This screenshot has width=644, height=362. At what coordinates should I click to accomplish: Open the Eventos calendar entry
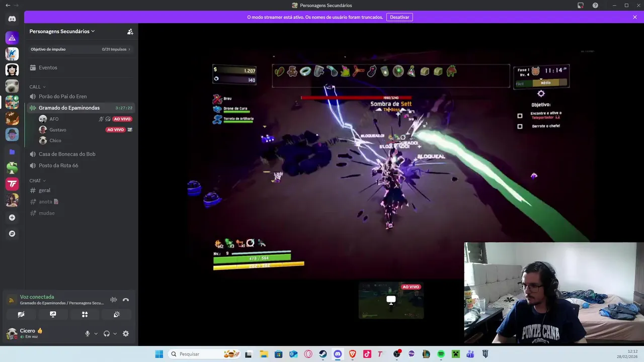pos(80,67)
